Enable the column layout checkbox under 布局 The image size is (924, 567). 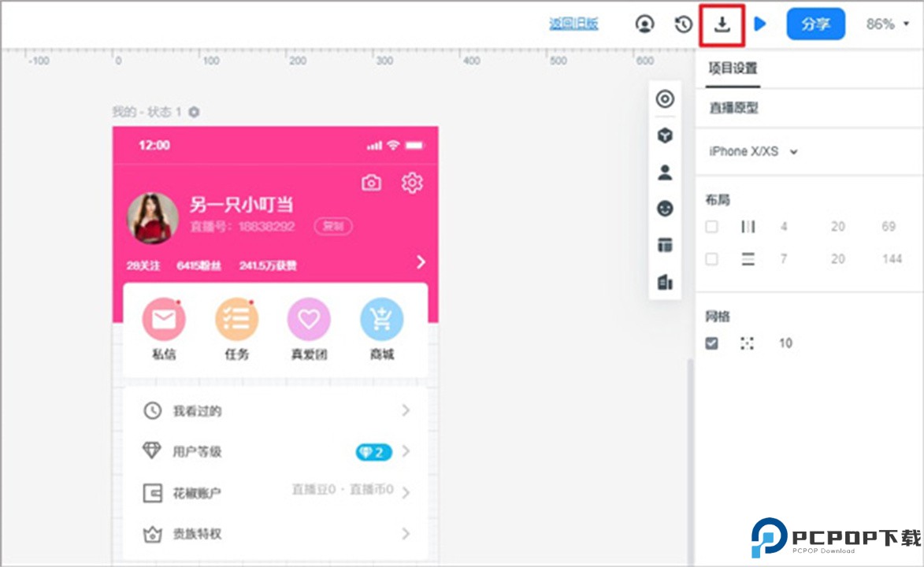711,226
